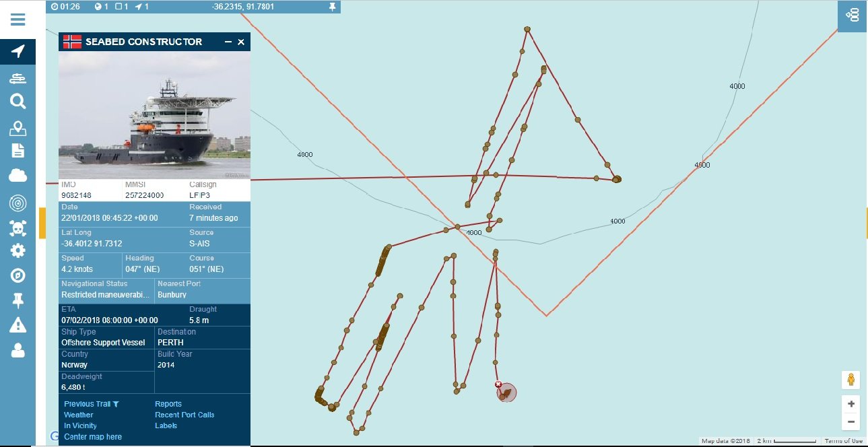Click the nearest port Bunbury
868x447 pixels.
pos(172,294)
